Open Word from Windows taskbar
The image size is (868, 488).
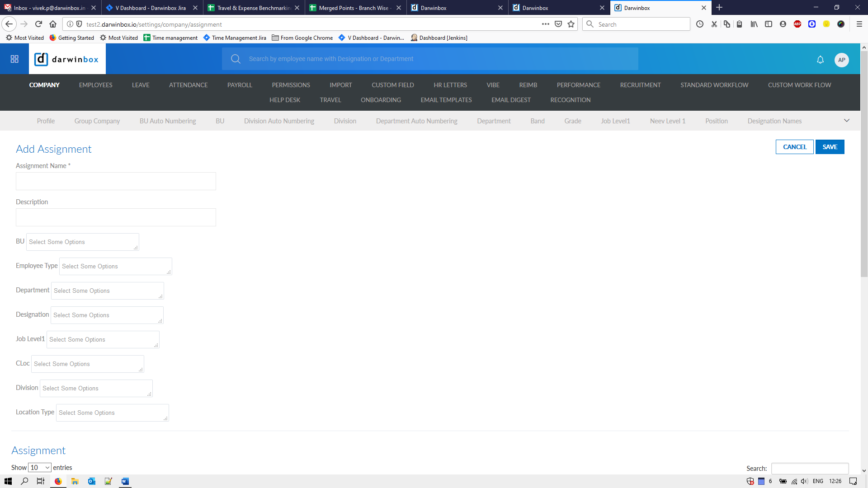(125, 481)
